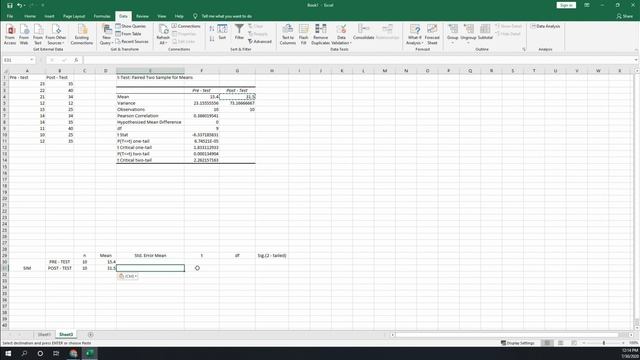640x360 pixels.
Task: Switch to the Home tab
Action: point(30,16)
